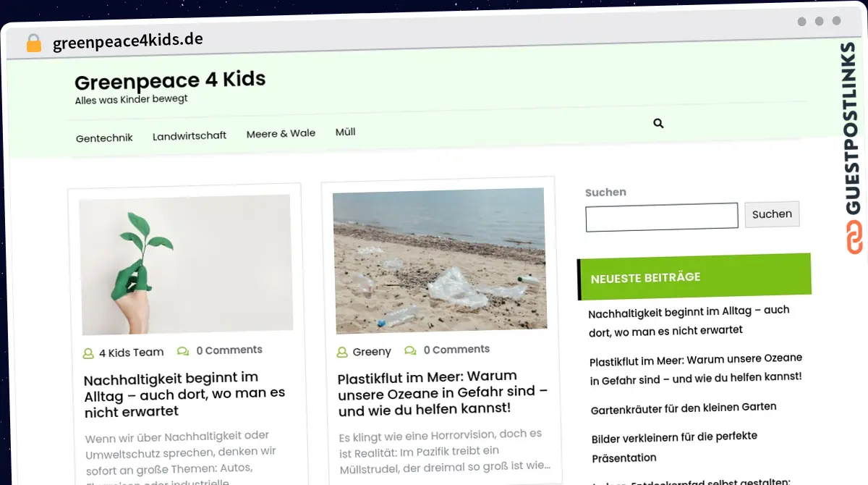Select the Müll navigation item
This screenshot has height=485, width=868.
click(345, 132)
